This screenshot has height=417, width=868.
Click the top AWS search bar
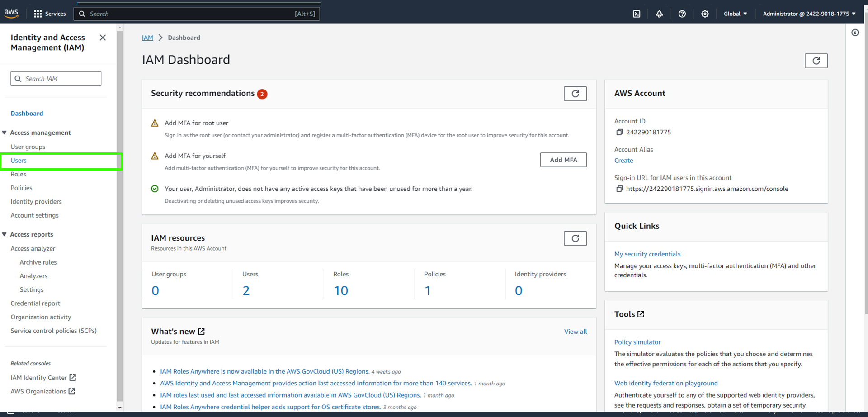(197, 14)
